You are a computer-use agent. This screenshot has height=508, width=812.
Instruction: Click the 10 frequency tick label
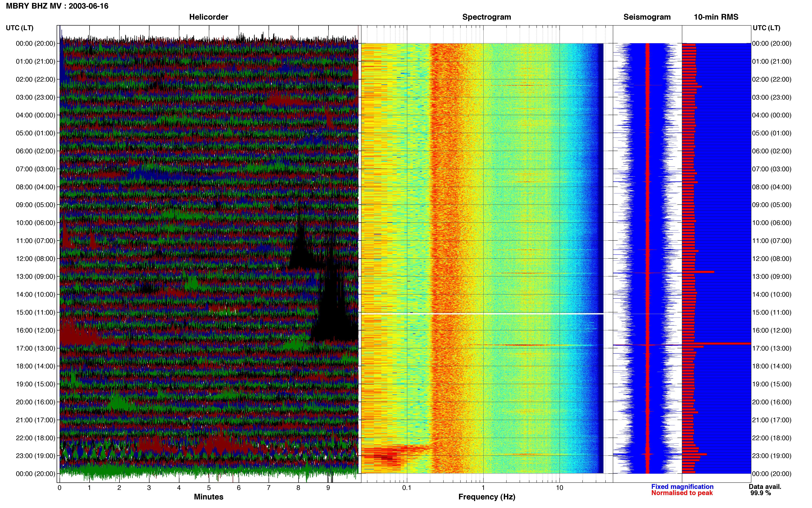click(559, 488)
